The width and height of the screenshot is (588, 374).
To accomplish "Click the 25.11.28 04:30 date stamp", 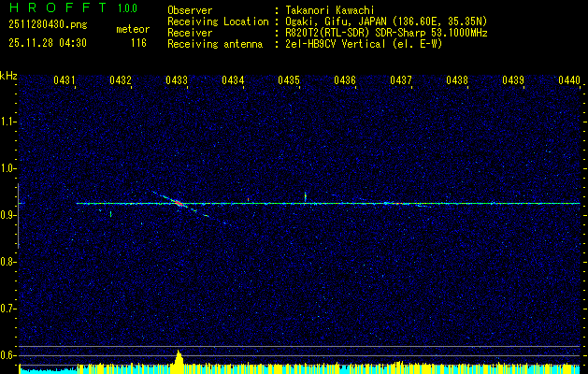I will click(47, 42).
